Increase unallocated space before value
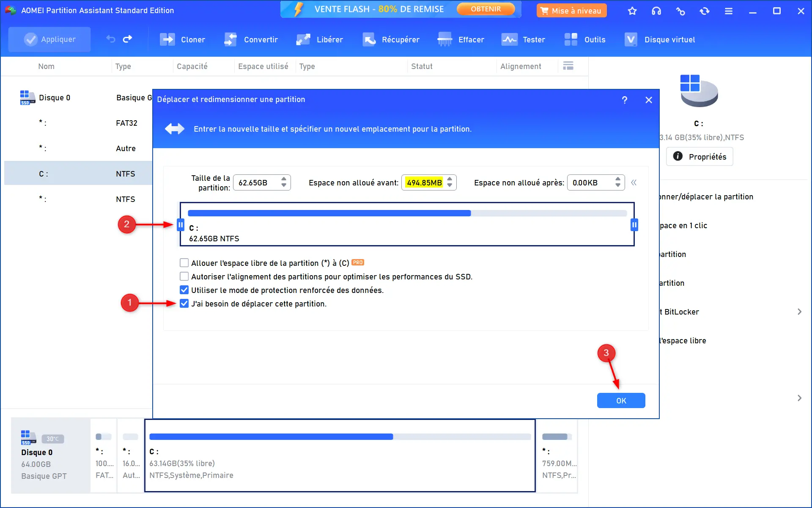 point(450,179)
